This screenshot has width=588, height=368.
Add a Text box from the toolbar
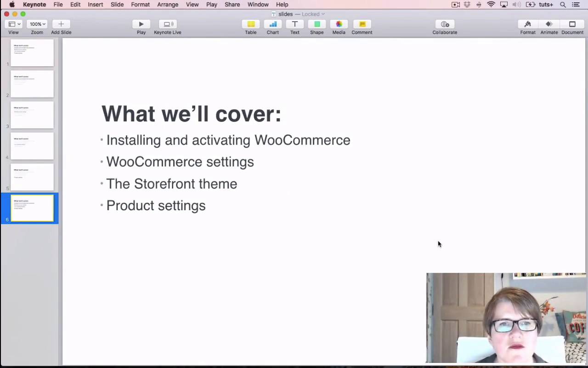coord(295,24)
